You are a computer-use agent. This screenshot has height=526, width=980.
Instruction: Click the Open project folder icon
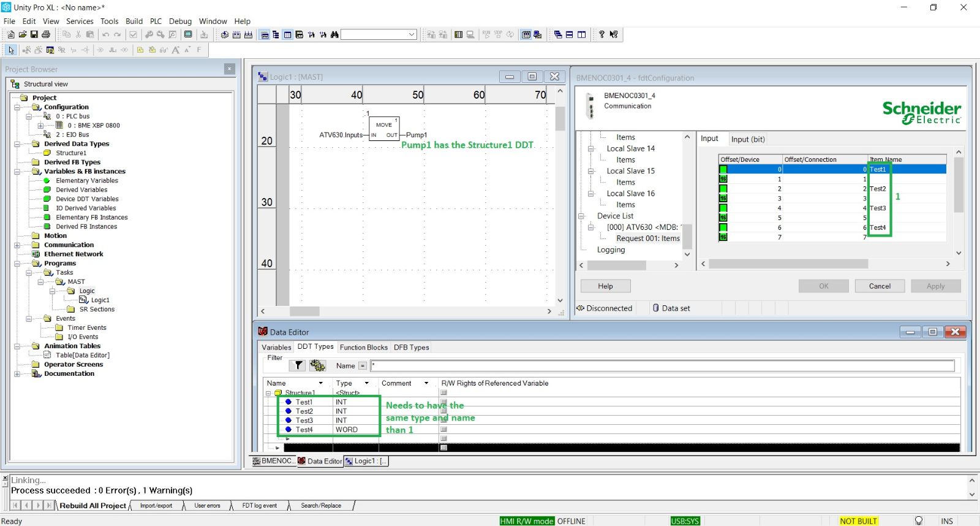coord(23,35)
